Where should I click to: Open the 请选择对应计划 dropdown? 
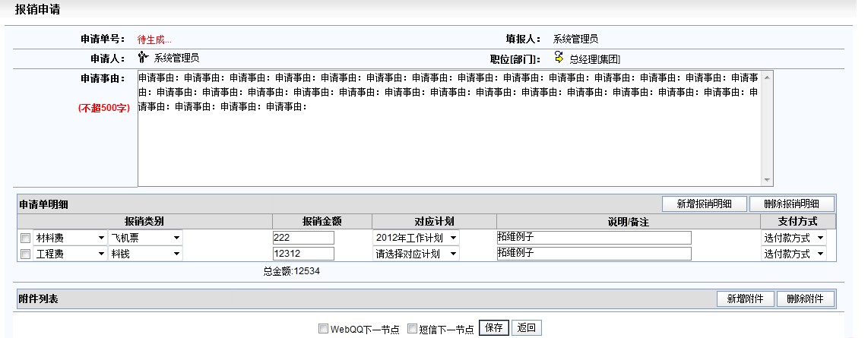click(x=416, y=254)
